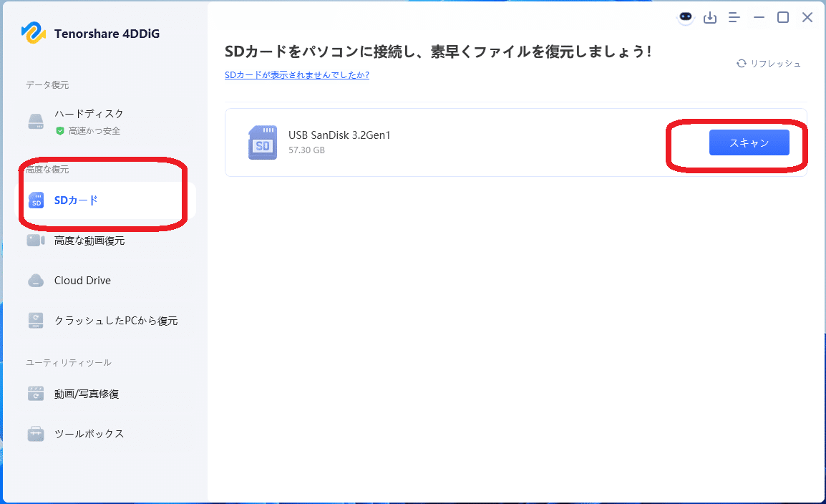
Task: Click リフレッシュ to refresh the device list
Action: tap(776, 63)
